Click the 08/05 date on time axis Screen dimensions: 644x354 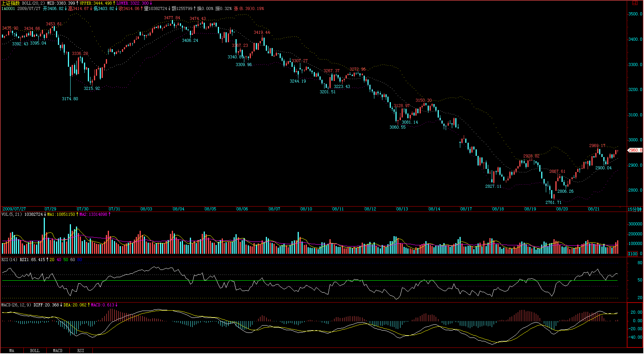210,209
